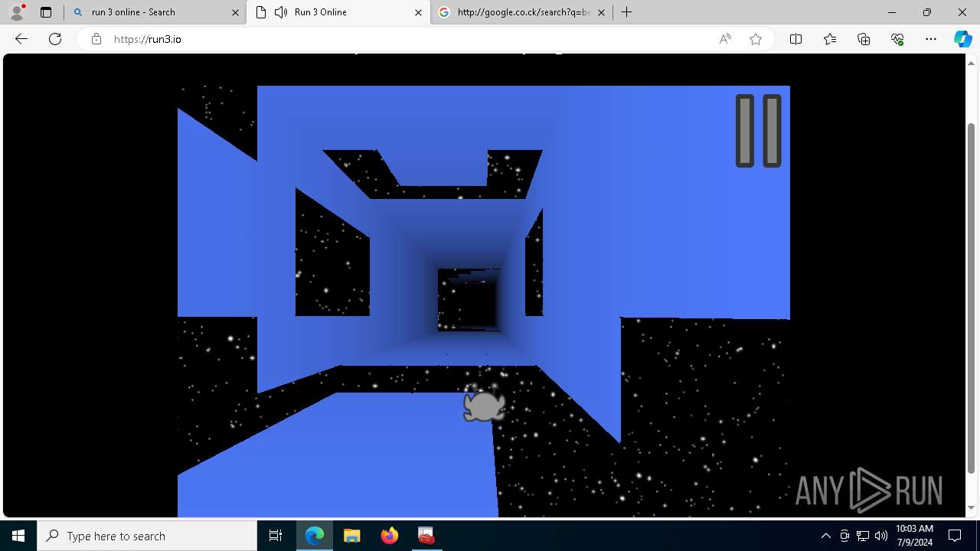The width and height of the screenshot is (980, 551).
Task: Switch to the Run 3 Online tab
Action: coord(337,12)
